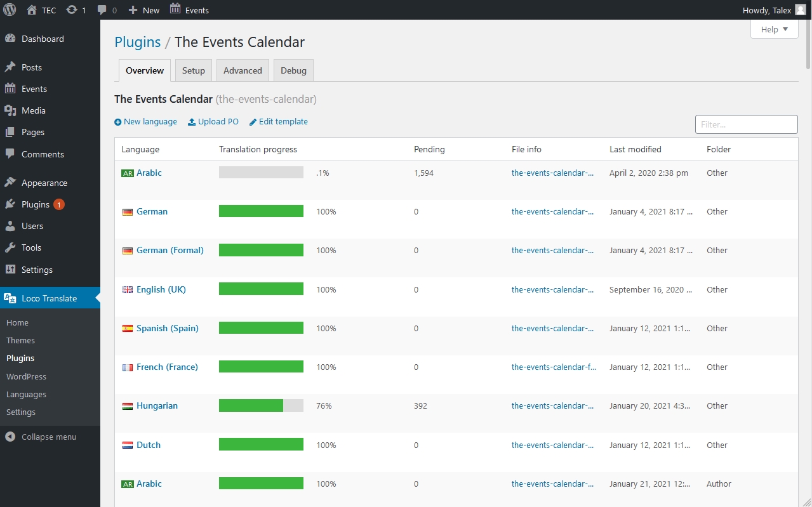This screenshot has height=507, width=812.
Task: Open Themes in Loco Translate submenu
Action: [20, 341]
